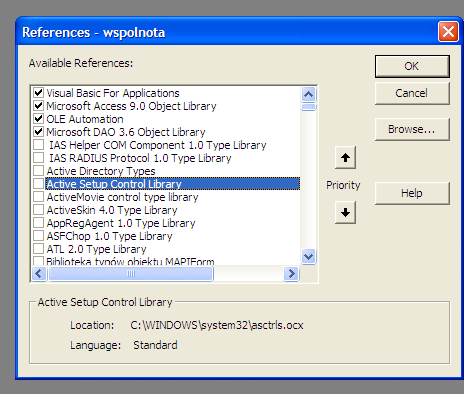Select 'AppRegAgent 1.0 Type Library' row
Screen dimensions: 464x394
click(121, 223)
